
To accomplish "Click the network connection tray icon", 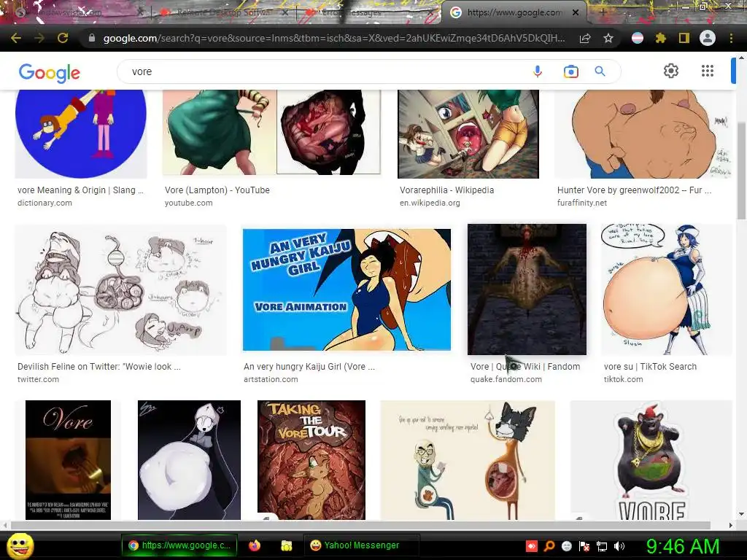I will [x=602, y=546].
